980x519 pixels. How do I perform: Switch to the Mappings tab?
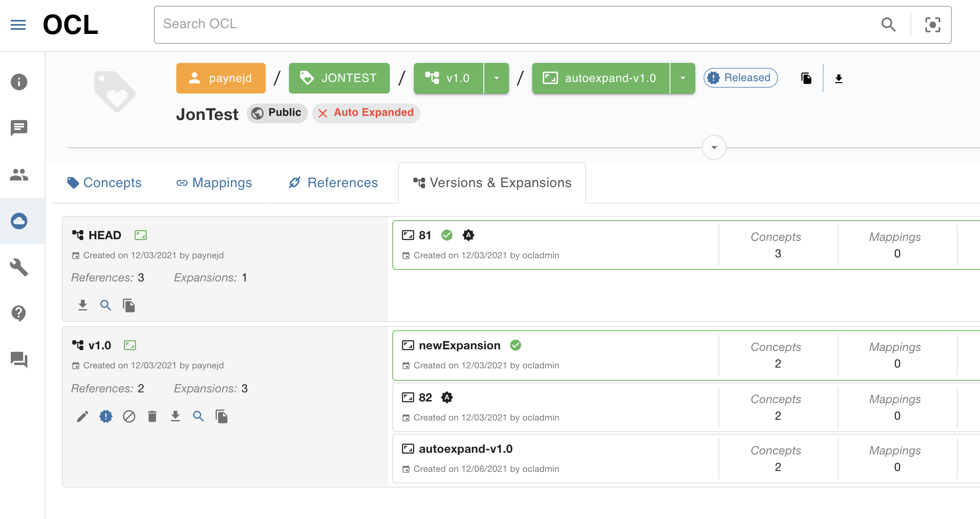214,183
